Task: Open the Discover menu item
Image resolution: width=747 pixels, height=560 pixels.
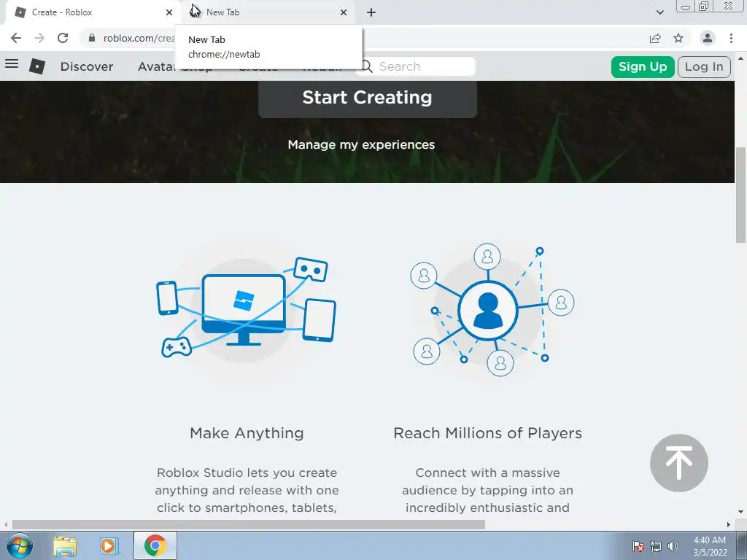Action: click(87, 66)
